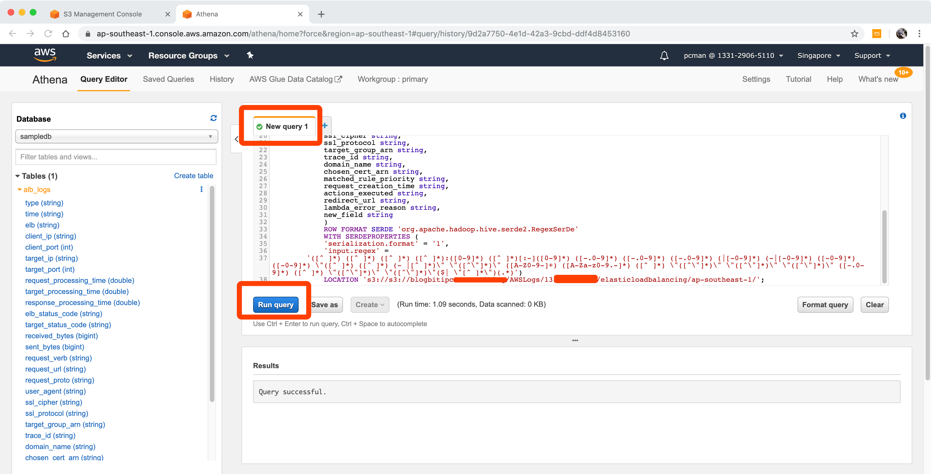931x474 pixels.
Task: Open the browser menu three dots icon
Action: click(920, 34)
